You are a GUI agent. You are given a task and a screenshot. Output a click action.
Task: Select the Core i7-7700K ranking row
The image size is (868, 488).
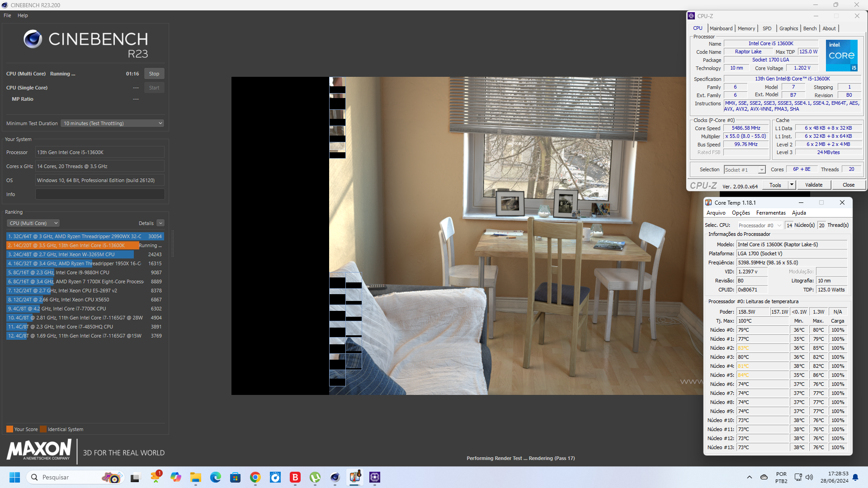(x=85, y=309)
